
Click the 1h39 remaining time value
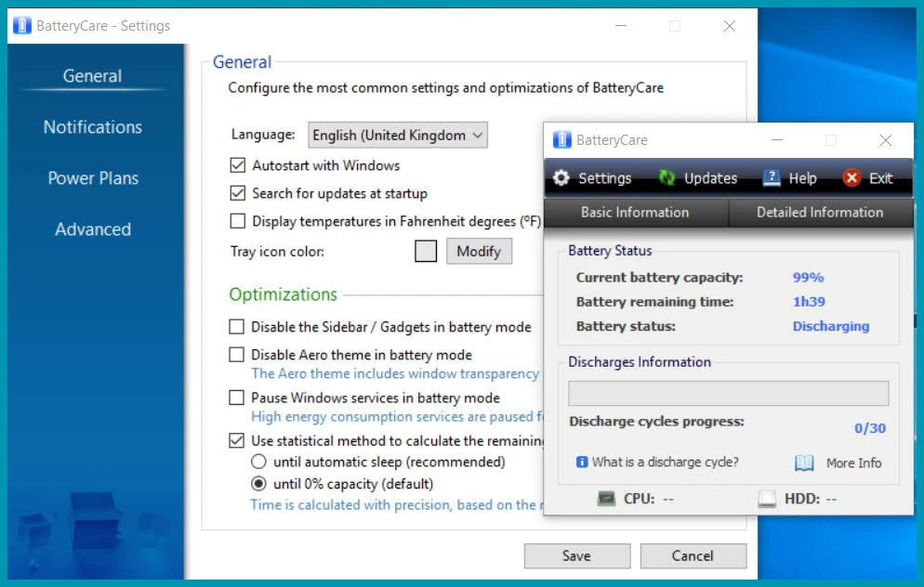point(809,302)
